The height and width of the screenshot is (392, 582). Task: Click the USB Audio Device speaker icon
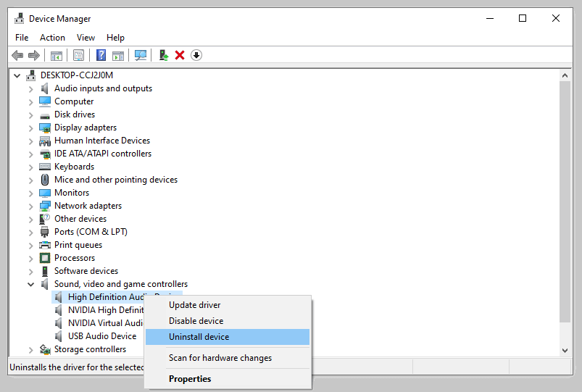pyautogui.click(x=58, y=336)
